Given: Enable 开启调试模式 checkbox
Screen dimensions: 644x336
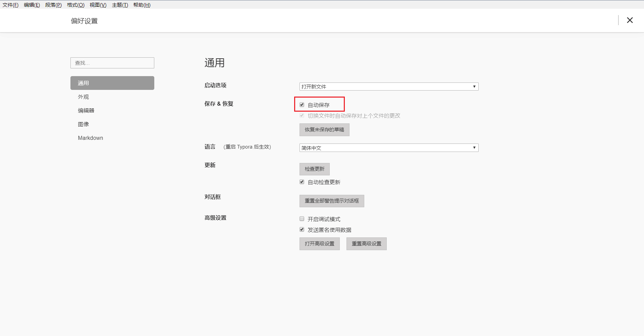Looking at the screenshot, I should click(x=302, y=219).
